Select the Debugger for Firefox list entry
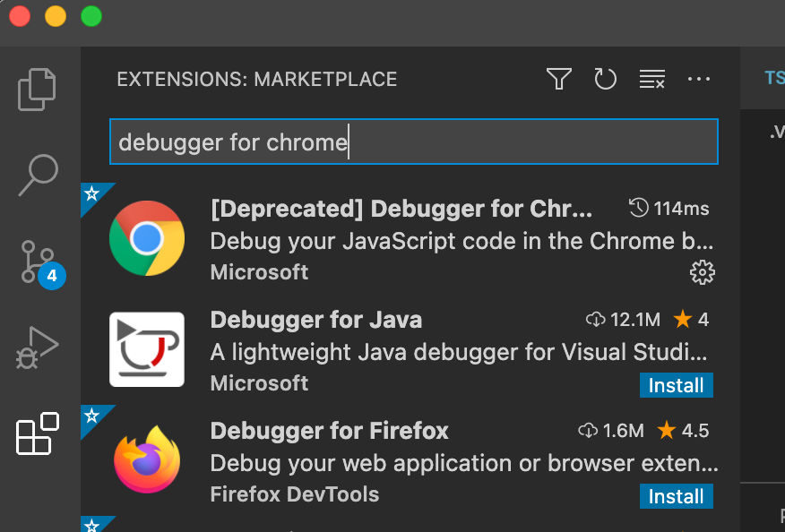 410,461
